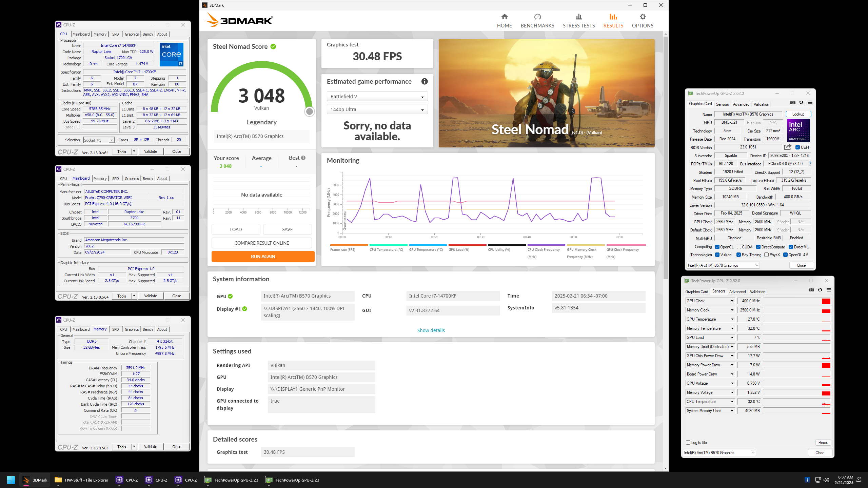Open the Windows Start menu
868x488 pixels.
click(11, 480)
